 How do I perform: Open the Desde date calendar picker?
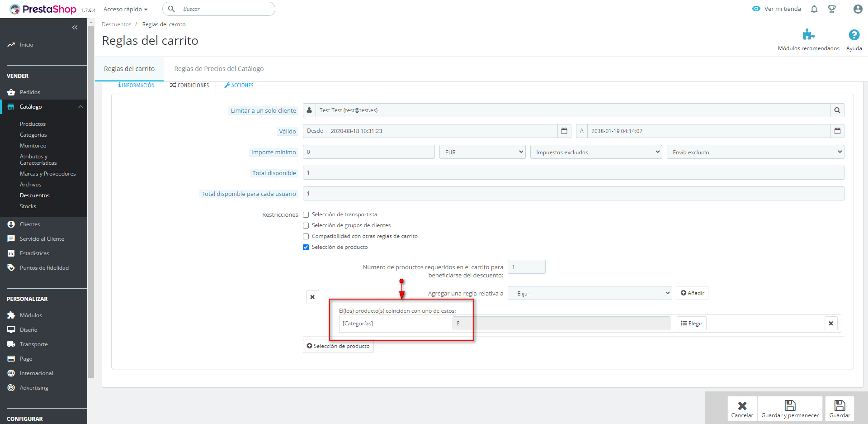564,131
